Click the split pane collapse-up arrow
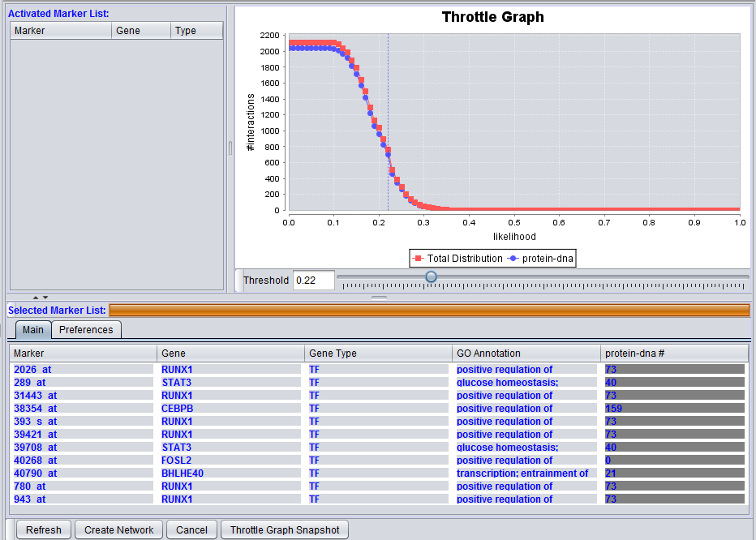756x540 pixels. tap(35, 298)
